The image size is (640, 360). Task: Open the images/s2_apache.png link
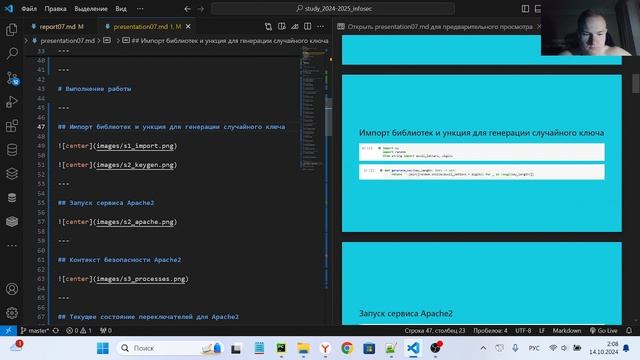pyautogui.click(x=135, y=222)
